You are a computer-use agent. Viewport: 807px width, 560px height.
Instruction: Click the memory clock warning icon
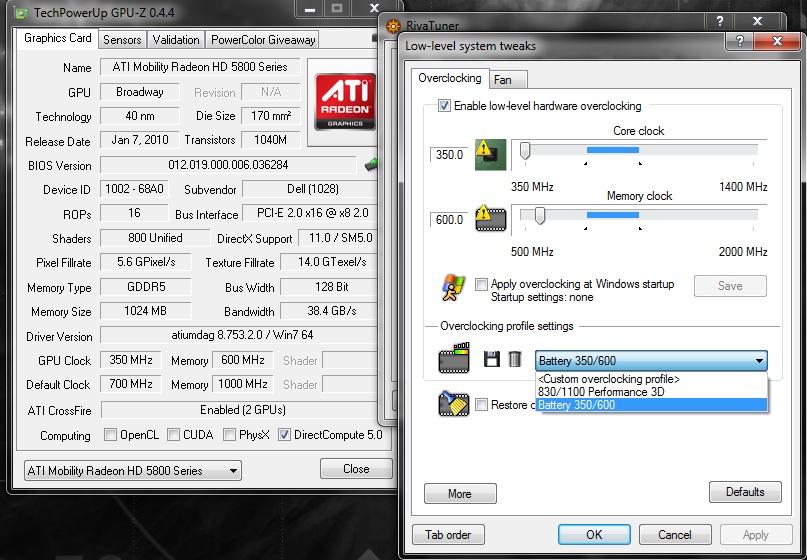(x=490, y=218)
